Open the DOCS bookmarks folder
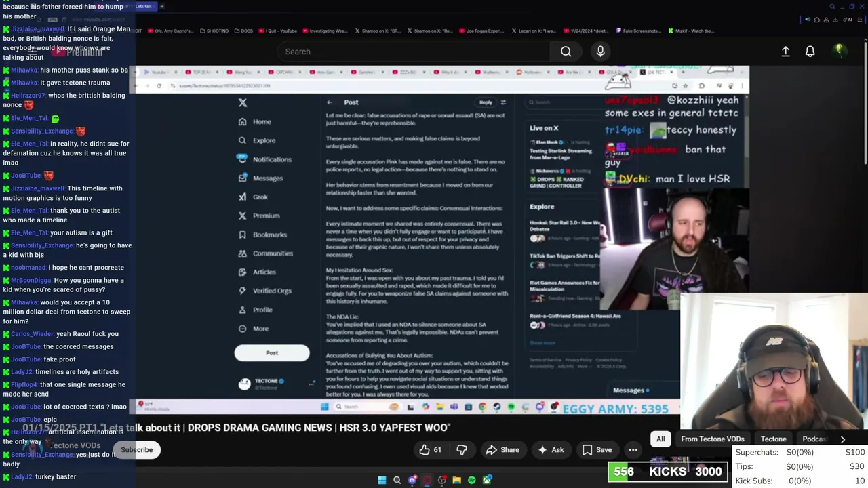The width and height of the screenshot is (868, 488). point(243,30)
